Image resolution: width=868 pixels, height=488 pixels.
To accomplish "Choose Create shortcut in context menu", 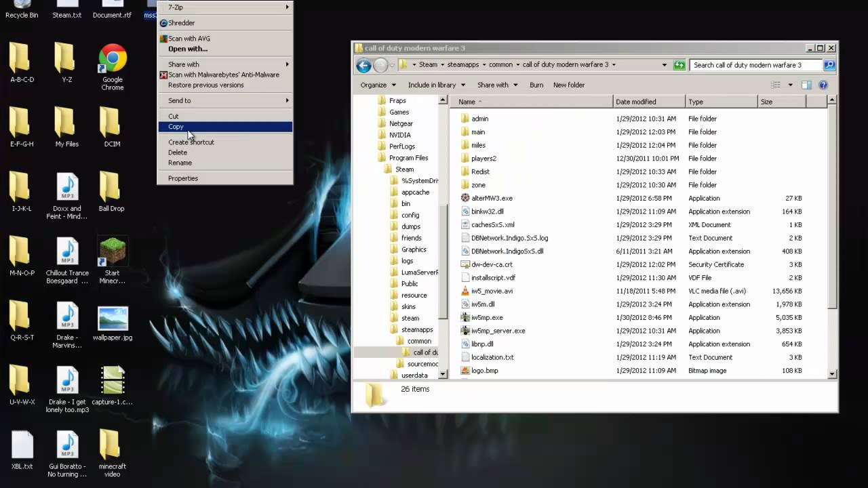I will 225,142.
